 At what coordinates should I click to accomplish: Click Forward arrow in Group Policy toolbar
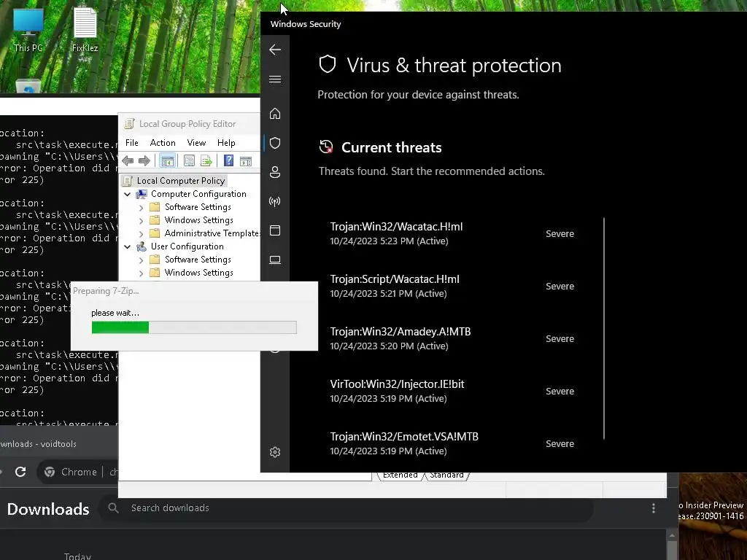point(144,161)
